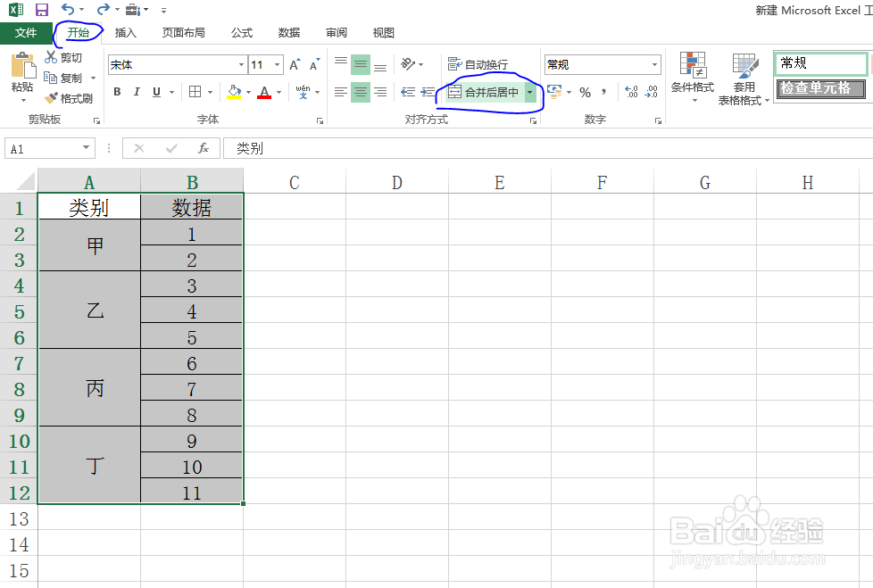Open the font color swatch
This screenshot has height=588, width=873.
(x=265, y=92)
